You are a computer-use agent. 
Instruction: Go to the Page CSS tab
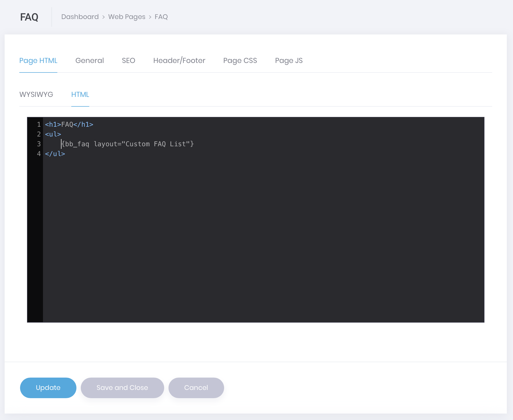(240, 61)
